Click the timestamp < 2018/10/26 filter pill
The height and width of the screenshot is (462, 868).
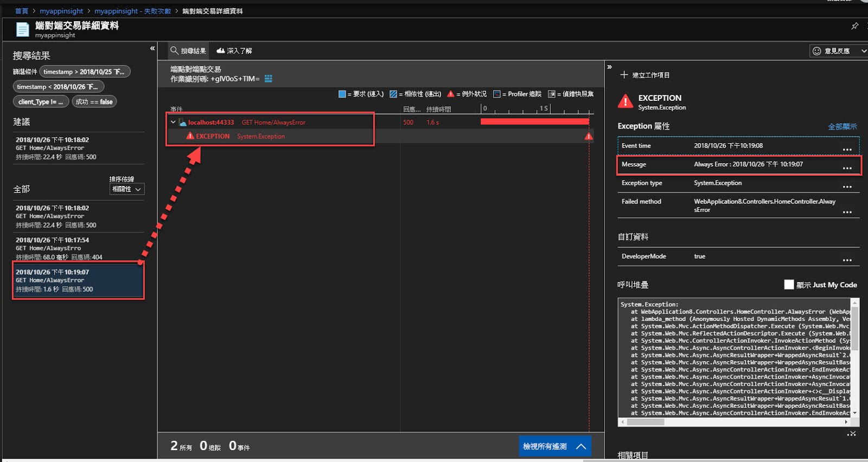point(59,87)
